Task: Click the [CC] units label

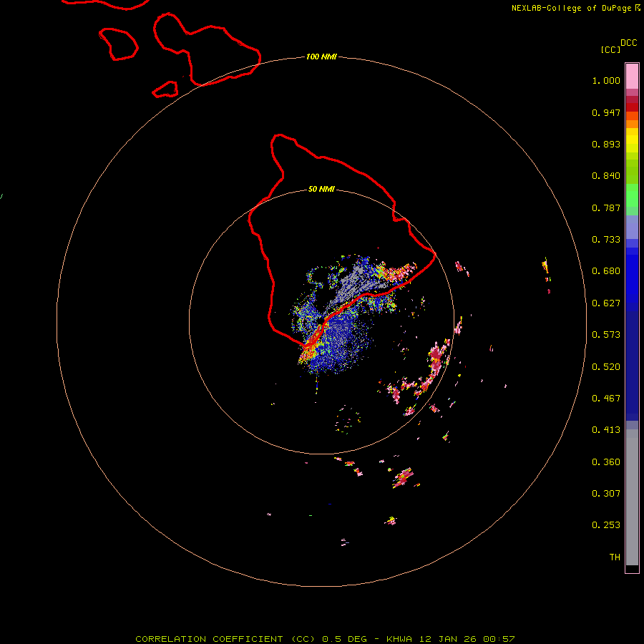Action: click(610, 49)
